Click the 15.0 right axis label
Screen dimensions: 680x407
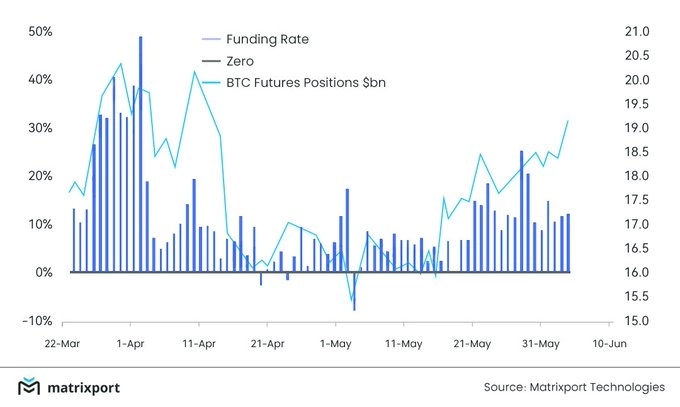coord(638,321)
